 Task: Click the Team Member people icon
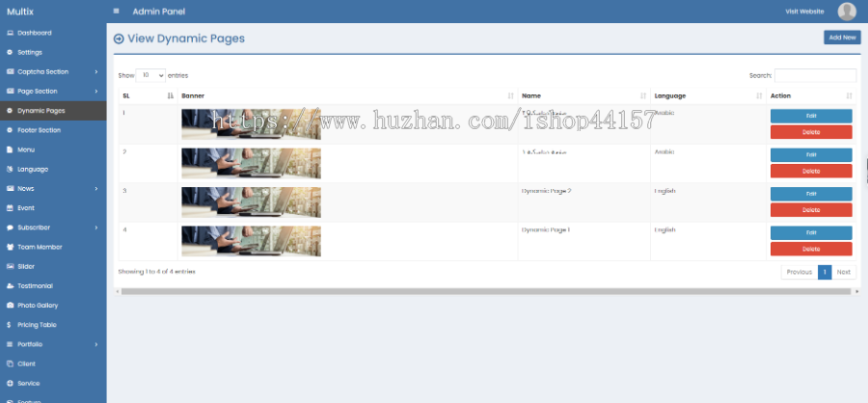click(10, 247)
